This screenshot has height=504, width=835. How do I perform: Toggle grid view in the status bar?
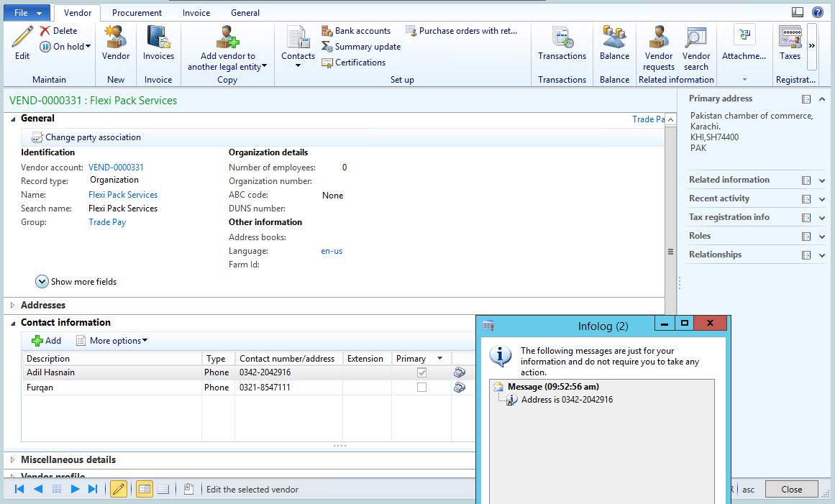pyautogui.click(x=163, y=489)
